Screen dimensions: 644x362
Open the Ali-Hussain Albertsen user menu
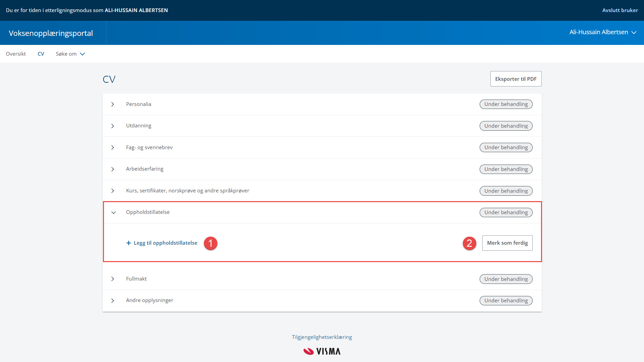(x=603, y=33)
